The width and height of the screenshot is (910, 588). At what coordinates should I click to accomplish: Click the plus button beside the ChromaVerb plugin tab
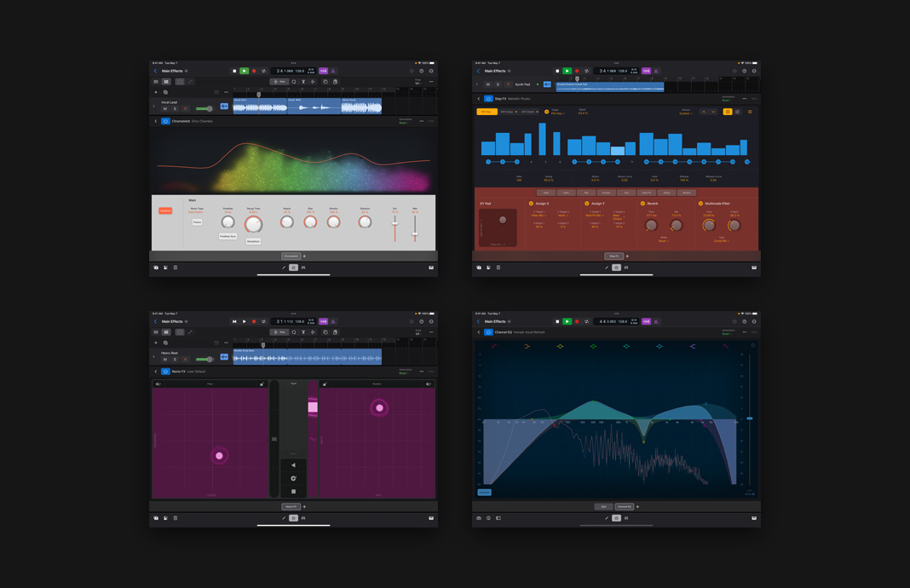(304, 256)
